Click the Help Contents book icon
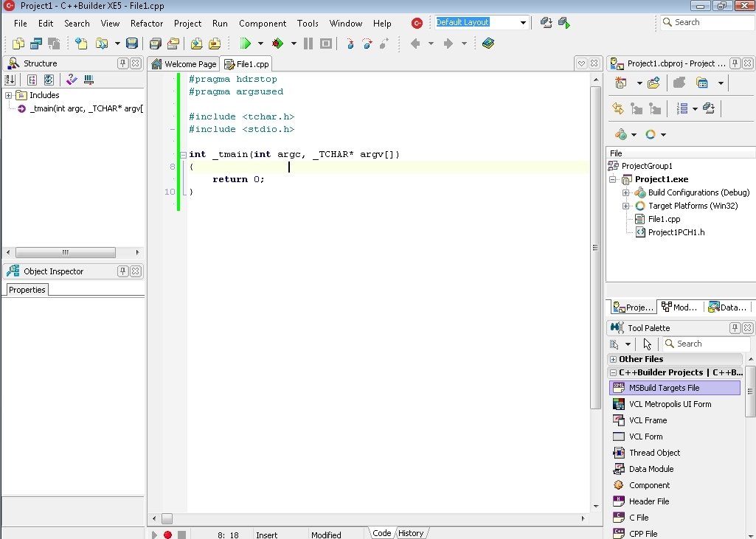 coord(488,44)
